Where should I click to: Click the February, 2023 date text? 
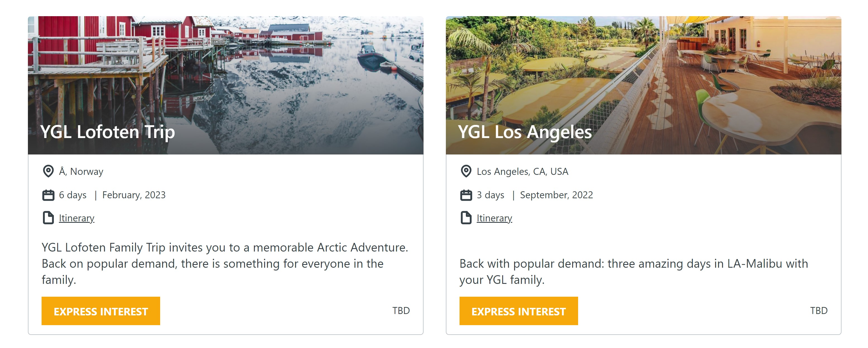(134, 195)
